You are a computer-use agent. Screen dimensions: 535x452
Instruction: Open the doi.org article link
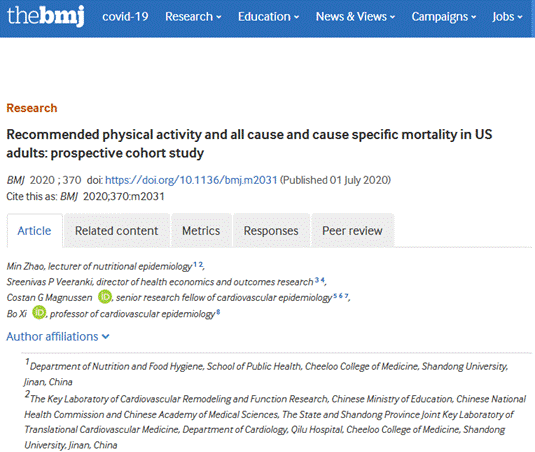[191, 180]
